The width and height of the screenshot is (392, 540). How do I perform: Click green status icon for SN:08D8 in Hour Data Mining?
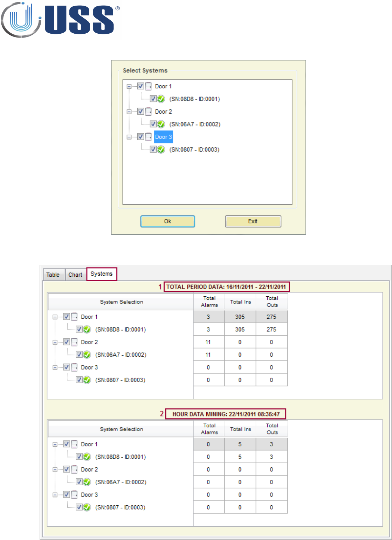click(x=87, y=457)
